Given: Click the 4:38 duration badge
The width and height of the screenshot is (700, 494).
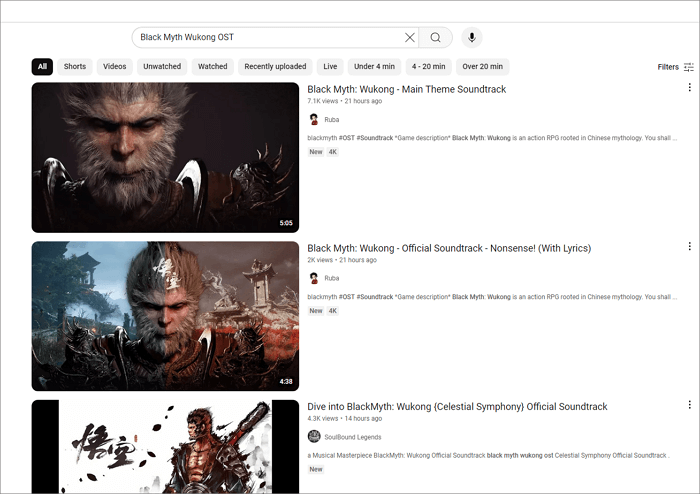Looking at the screenshot, I should pos(286,382).
